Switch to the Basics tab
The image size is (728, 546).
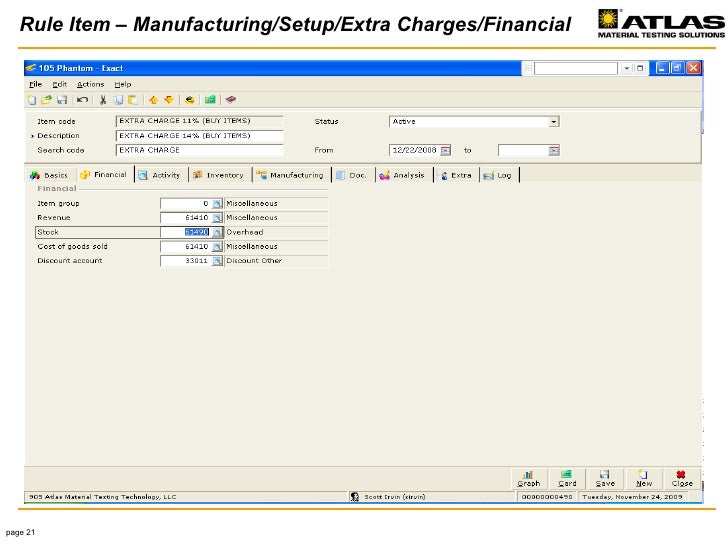click(49, 175)
